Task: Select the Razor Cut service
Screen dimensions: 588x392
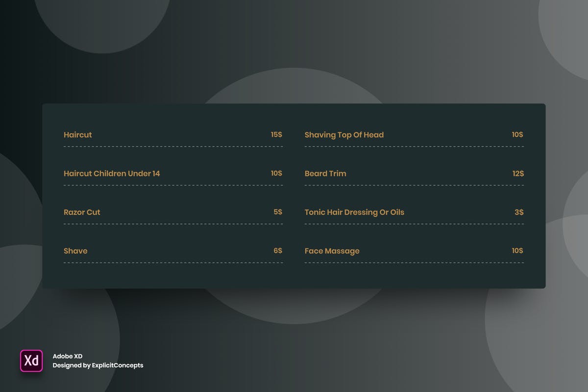Action: click(82, 212)
